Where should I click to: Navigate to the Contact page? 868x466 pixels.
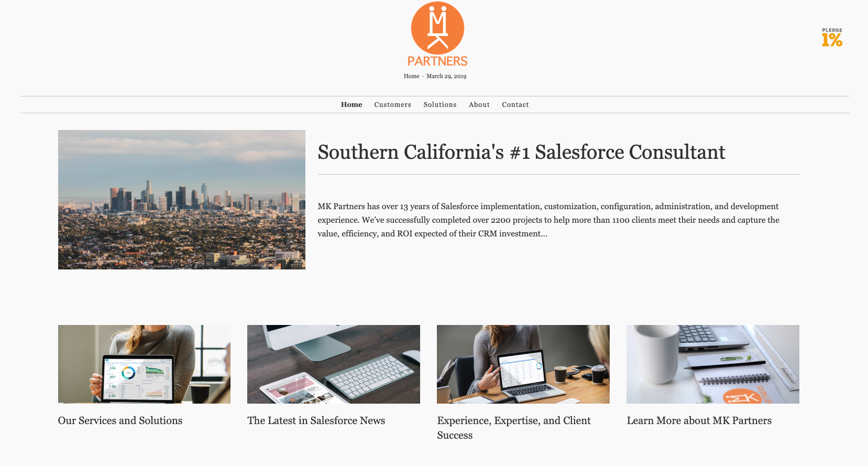[515, 105]
